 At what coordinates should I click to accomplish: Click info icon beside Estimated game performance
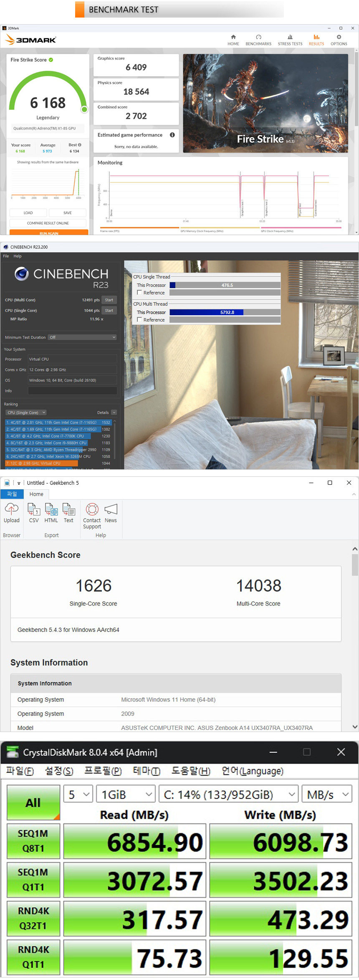point(172,135)
